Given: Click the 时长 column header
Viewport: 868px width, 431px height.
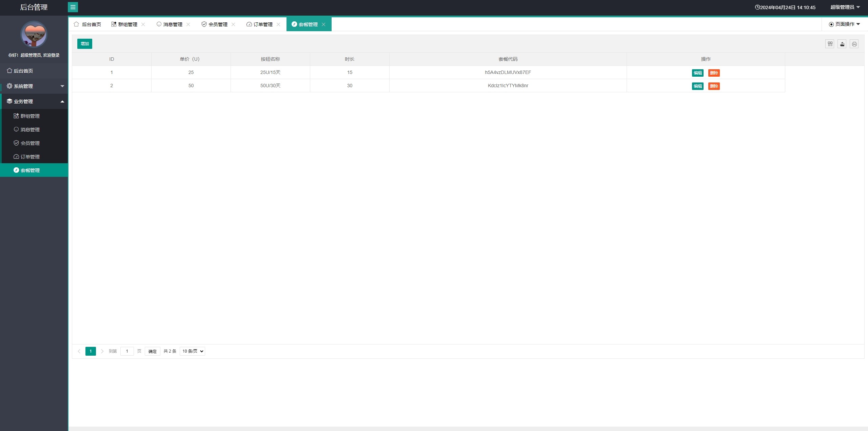Looking at the screenshot, I should coord(350,59).
